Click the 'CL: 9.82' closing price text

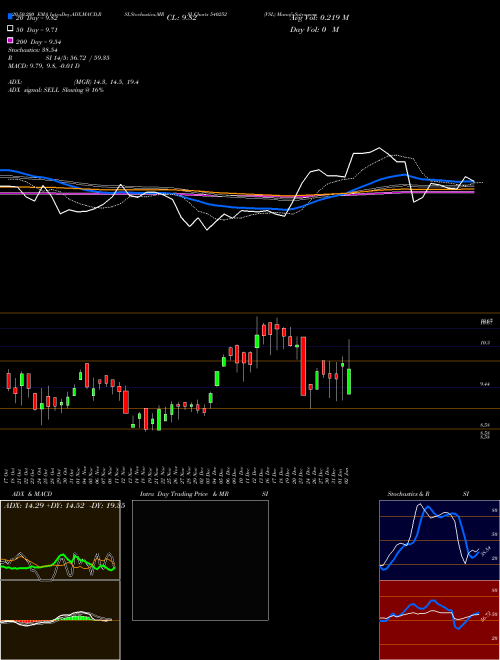pos(182,18)
